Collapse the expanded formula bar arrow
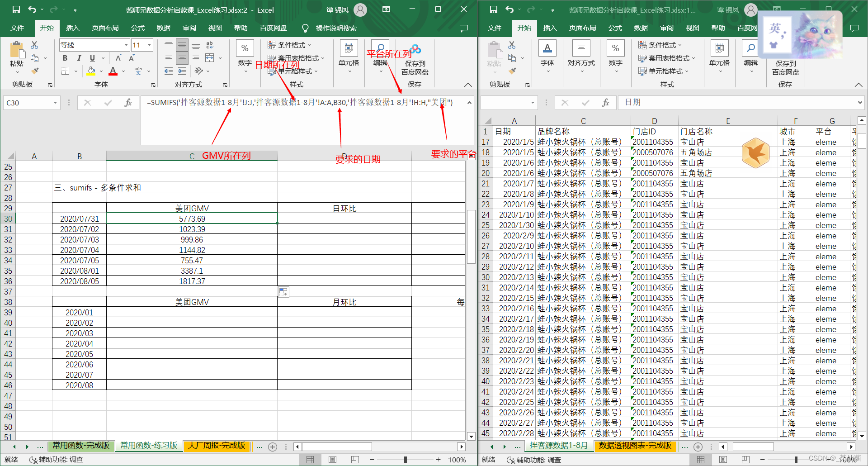 (x=470, y=103)
